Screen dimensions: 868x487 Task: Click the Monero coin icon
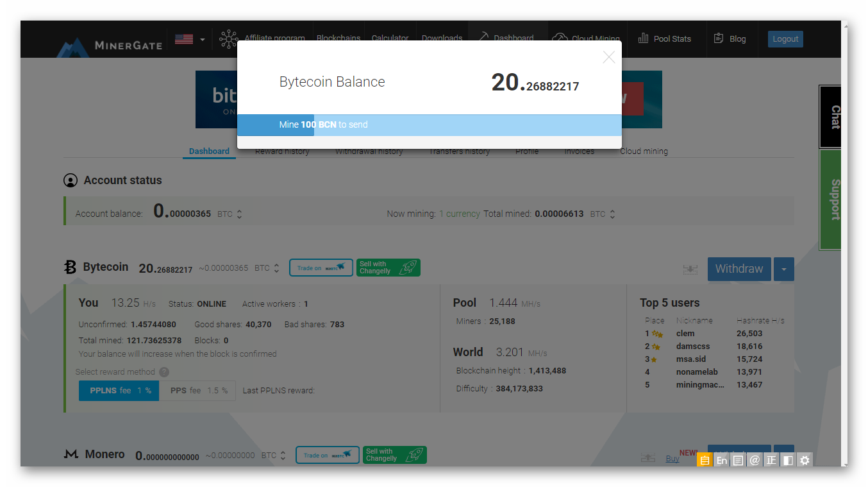tap(71, 454)
